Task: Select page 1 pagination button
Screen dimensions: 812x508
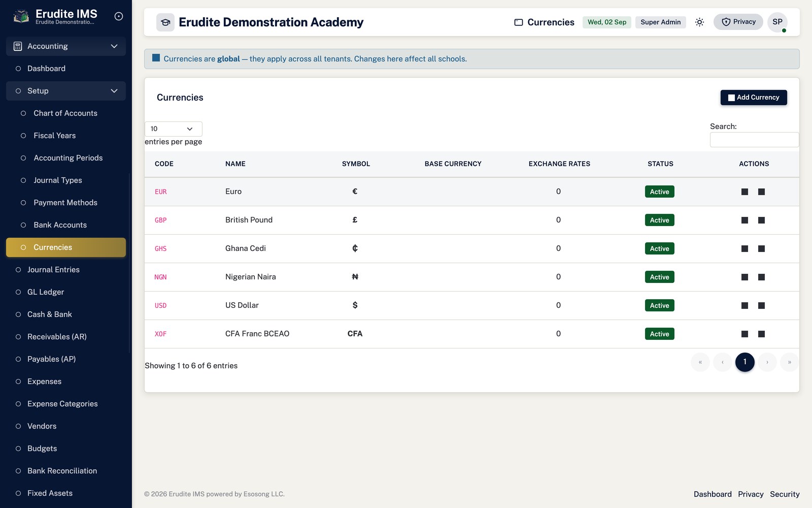Action: pos(745,362)
